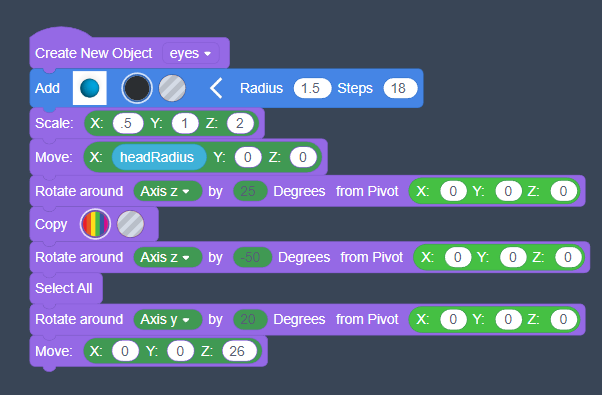
Task: Edit first Move block Z value
Action: [x=303, y=157]
